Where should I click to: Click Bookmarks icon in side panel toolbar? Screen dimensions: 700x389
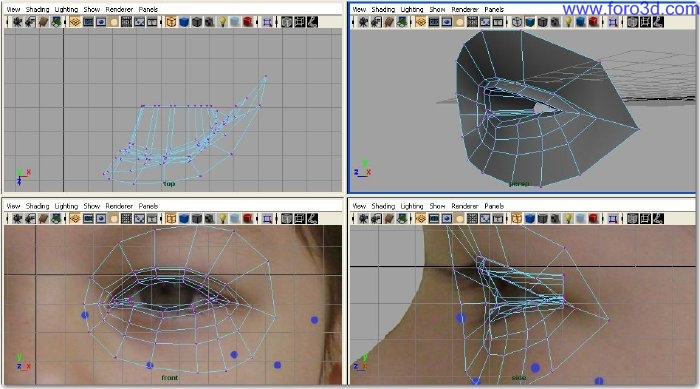389,218
